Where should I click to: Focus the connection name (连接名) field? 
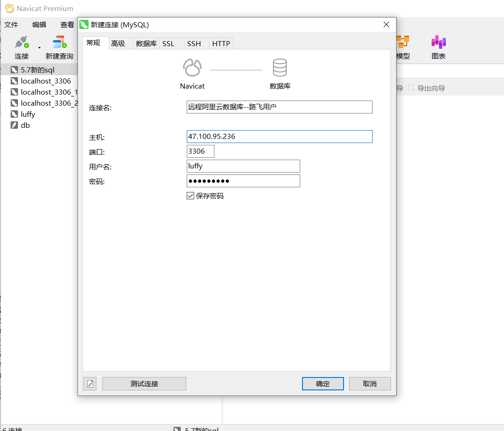tap(279, 107)
